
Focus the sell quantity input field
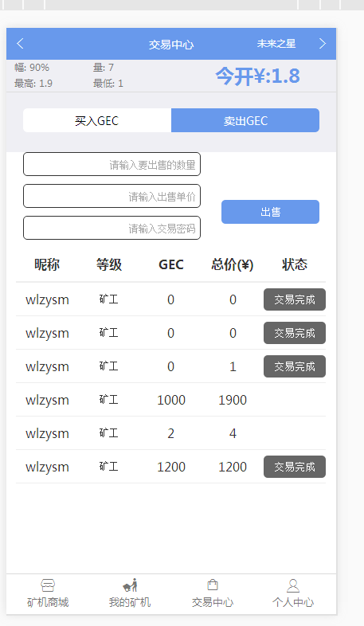(112, 164)
